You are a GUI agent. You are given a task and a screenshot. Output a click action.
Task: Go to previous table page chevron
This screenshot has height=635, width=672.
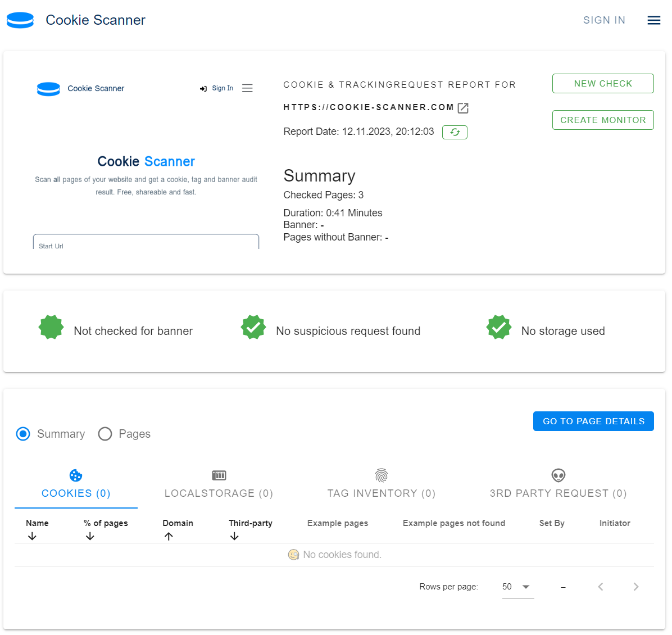(x=601, y=587)
